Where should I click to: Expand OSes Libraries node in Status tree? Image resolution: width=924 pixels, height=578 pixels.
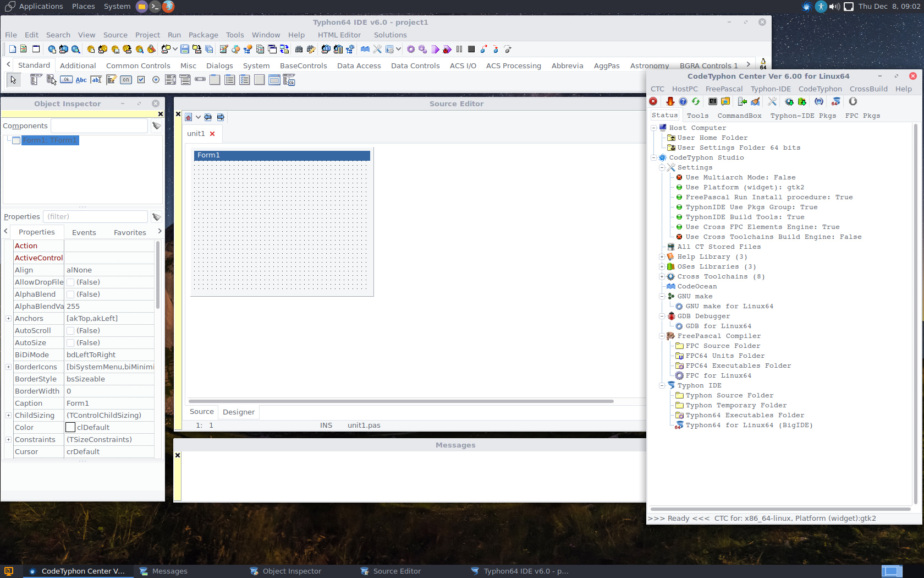pyautogui.click(x=662, y=267)
